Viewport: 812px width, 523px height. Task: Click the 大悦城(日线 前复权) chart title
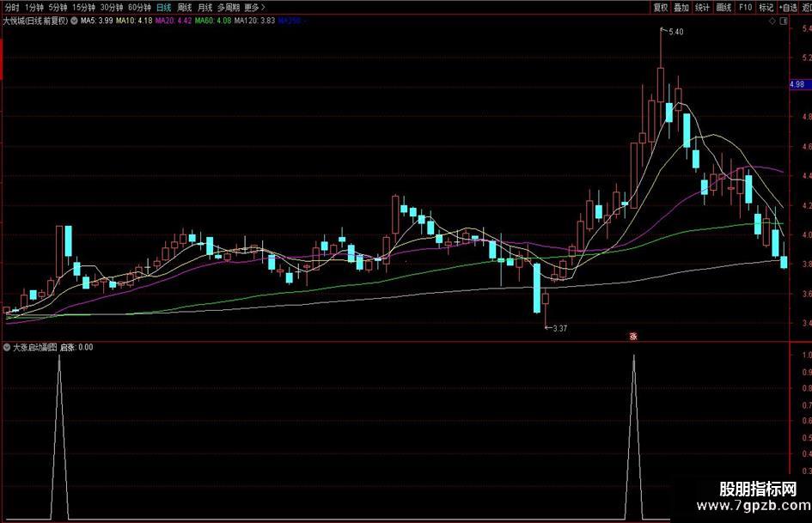[x=35, y=21]
